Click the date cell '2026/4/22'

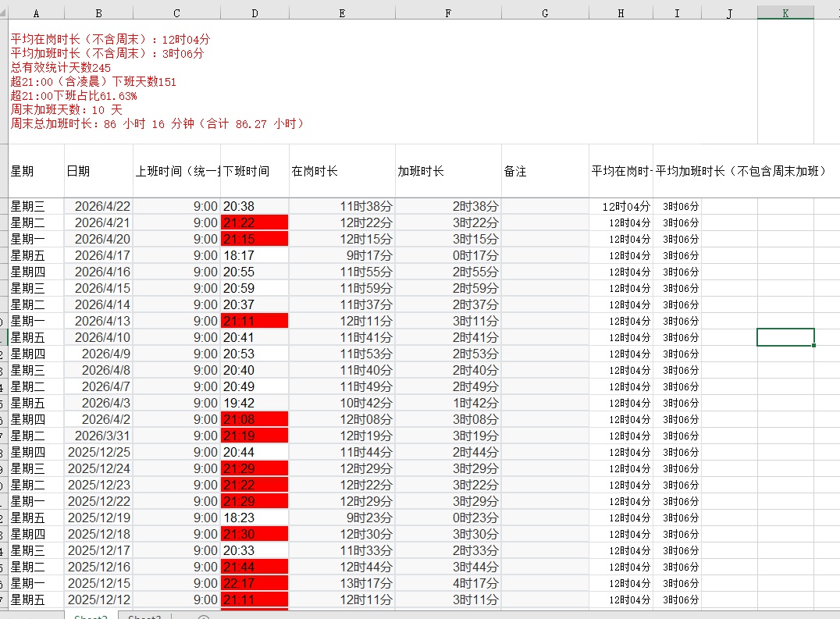pos(98,206)
